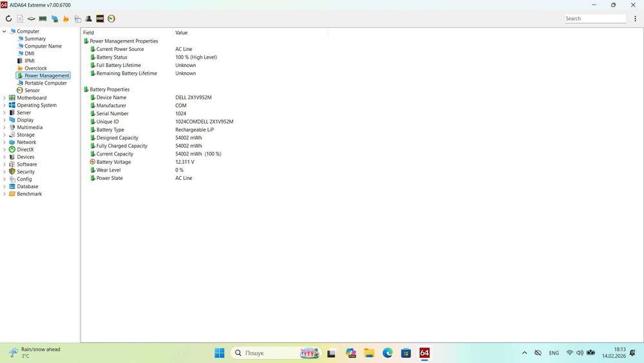Select the Overclock tree item
The width and height of the screenshot is (644, 363).
click(x=35, y=68)
